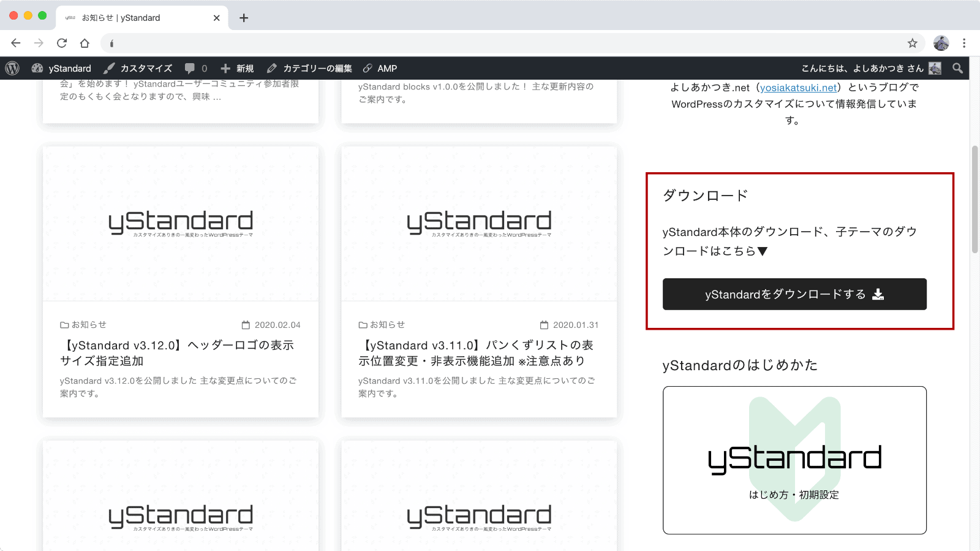Open カテゴリーの編集 in admin bar
The height and width of the screenshot is (551, 980).
309,68
